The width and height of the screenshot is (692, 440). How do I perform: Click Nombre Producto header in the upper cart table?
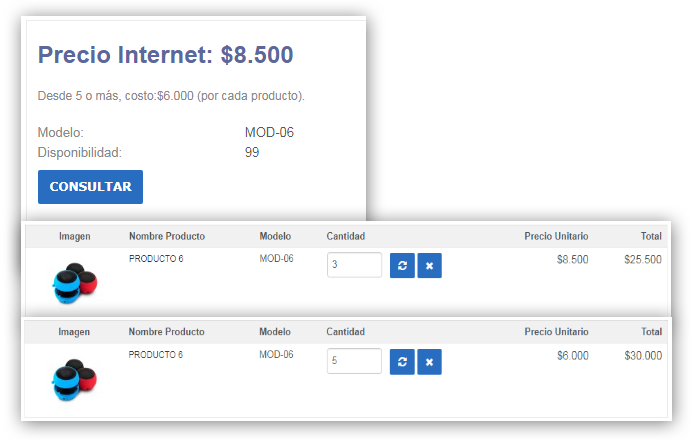(x=167, y=236)
